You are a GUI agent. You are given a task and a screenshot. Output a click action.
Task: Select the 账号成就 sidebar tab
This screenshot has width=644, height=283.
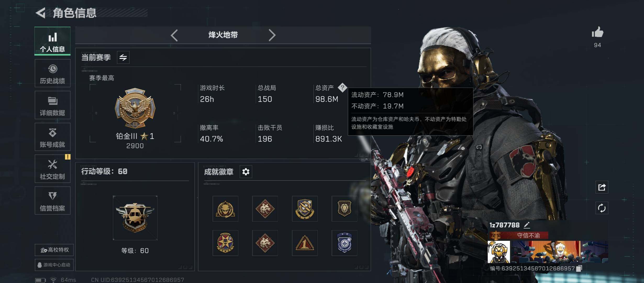point(52,137)
